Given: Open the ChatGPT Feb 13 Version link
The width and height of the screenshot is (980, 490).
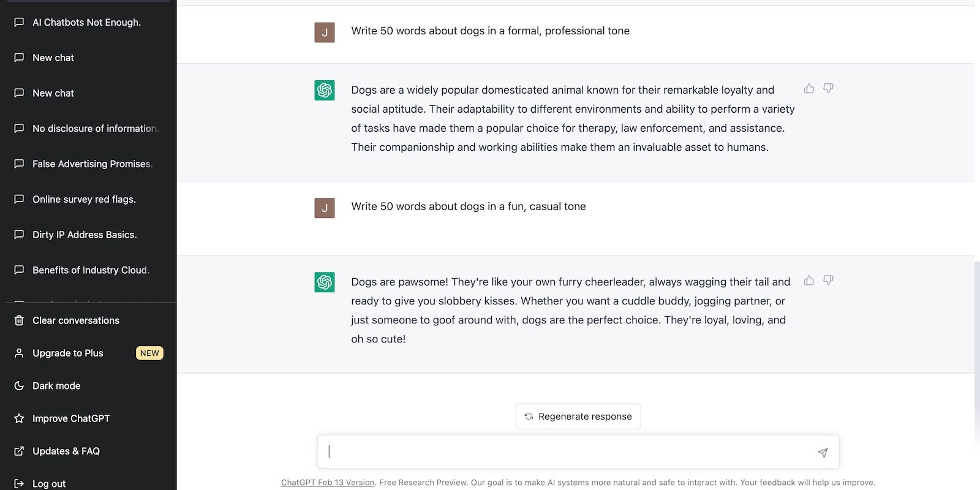Looking at the screenshot, I should click(x=328, y=483).
